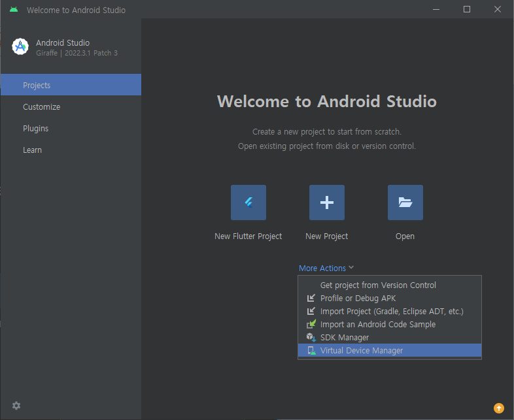Image resolution: width=514 pixels, height=420 pixels.
Task: Select Profile or Debug APK entry
Action: (x=390, y=299)
